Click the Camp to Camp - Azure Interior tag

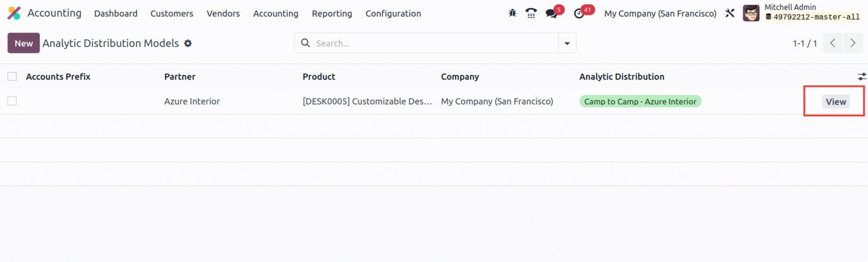pos(640,101)
